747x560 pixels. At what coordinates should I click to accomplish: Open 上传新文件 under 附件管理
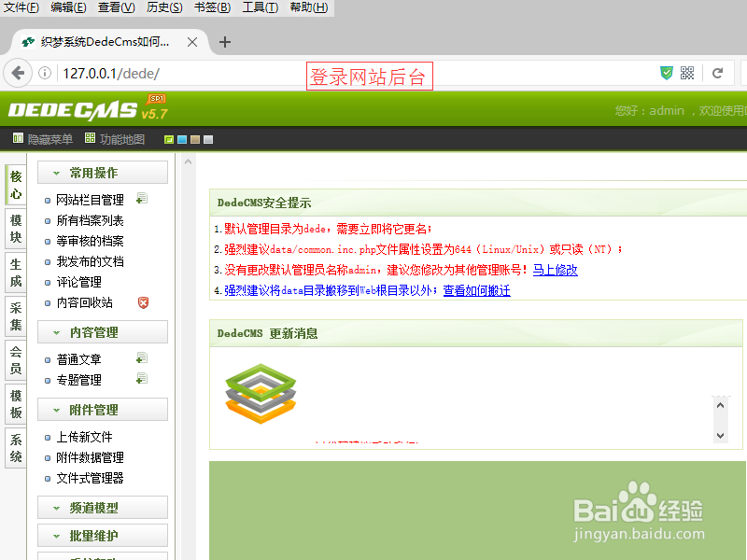click(85, 437)
